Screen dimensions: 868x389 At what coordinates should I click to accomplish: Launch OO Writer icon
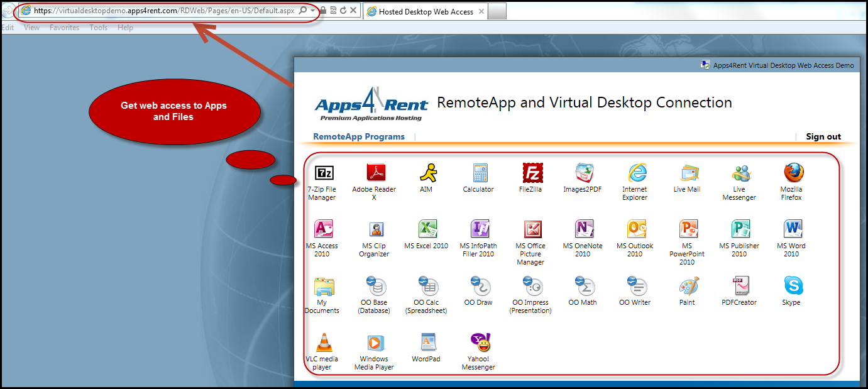pyautogui.click(x=636, y=286)
